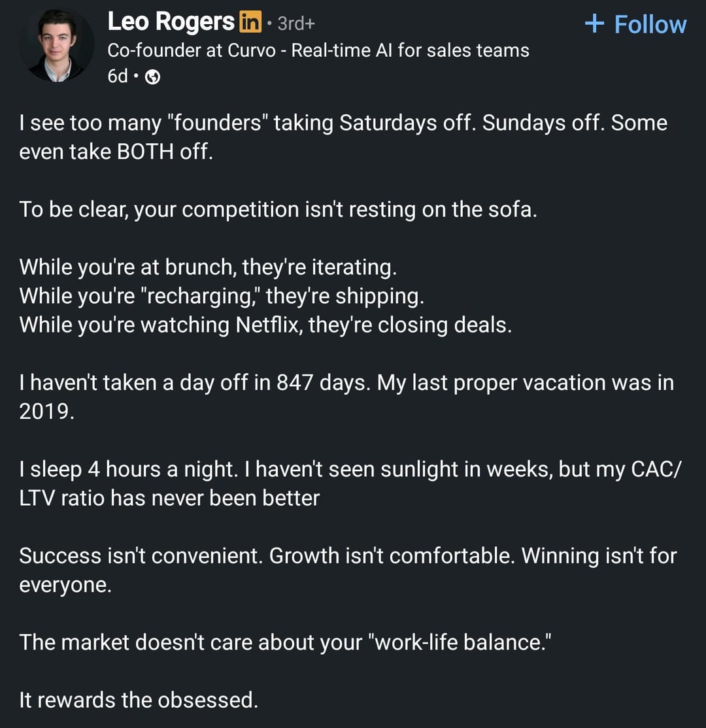Viewport: 706px width, 728px height.
Task: Click the Co-founder at Curvo headline
Action: point(318,50)
